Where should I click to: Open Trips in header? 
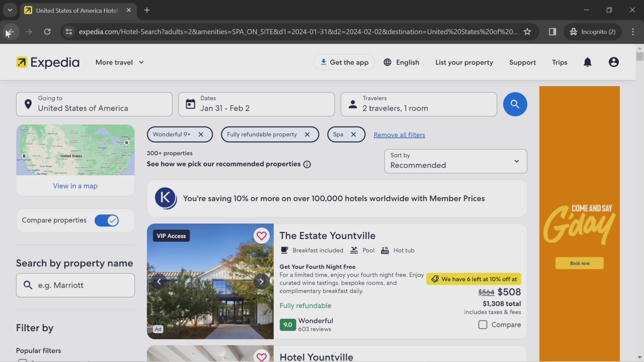coord(559,63)
